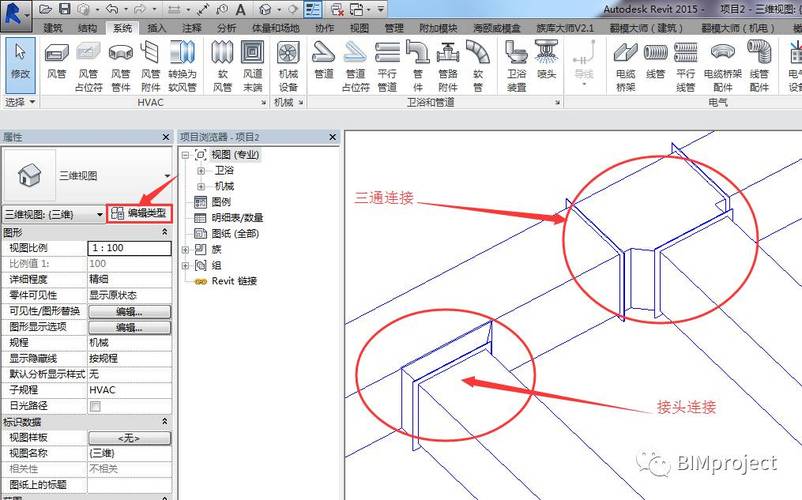Undo the last action
This screenshot has width=802, height=500.
click(x=112, y=9)
